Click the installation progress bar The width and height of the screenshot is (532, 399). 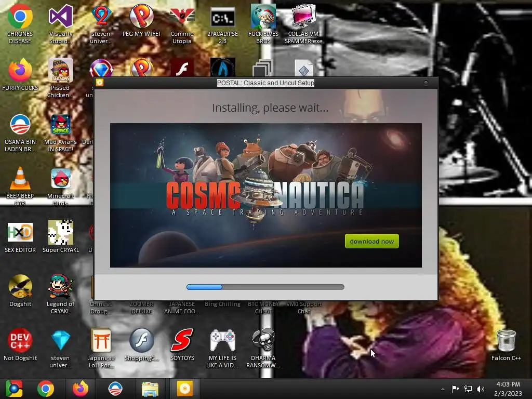point(265,287)
